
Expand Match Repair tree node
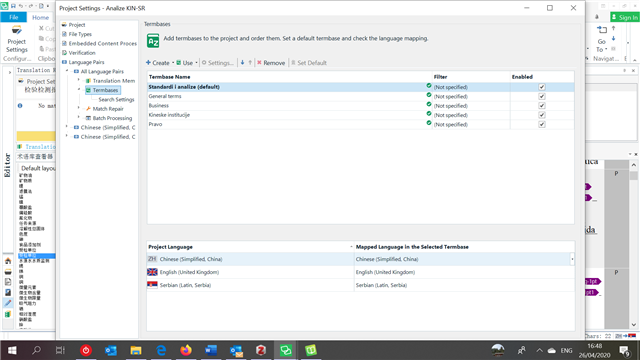79,108
